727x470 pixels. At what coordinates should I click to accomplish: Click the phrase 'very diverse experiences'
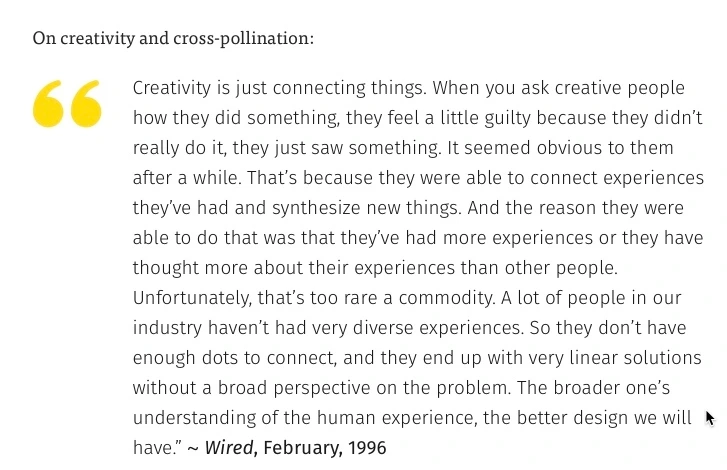point(416,328)
